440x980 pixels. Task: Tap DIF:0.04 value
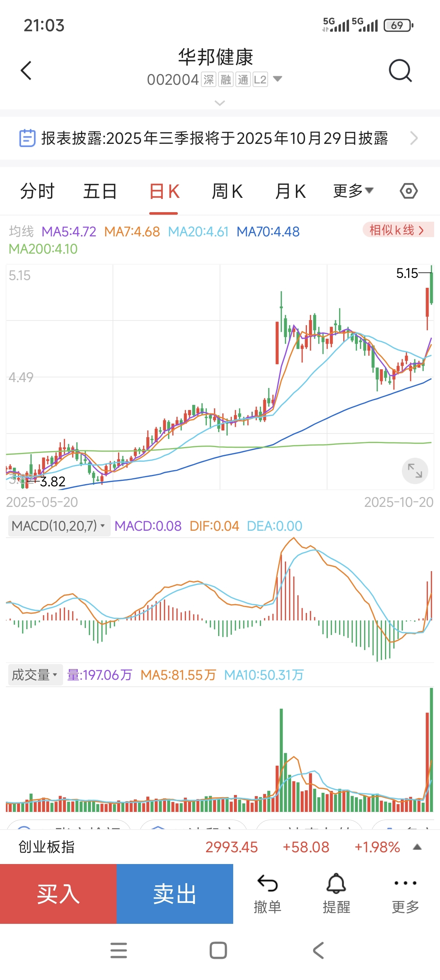pyautogui.click(x=214, y=526)
